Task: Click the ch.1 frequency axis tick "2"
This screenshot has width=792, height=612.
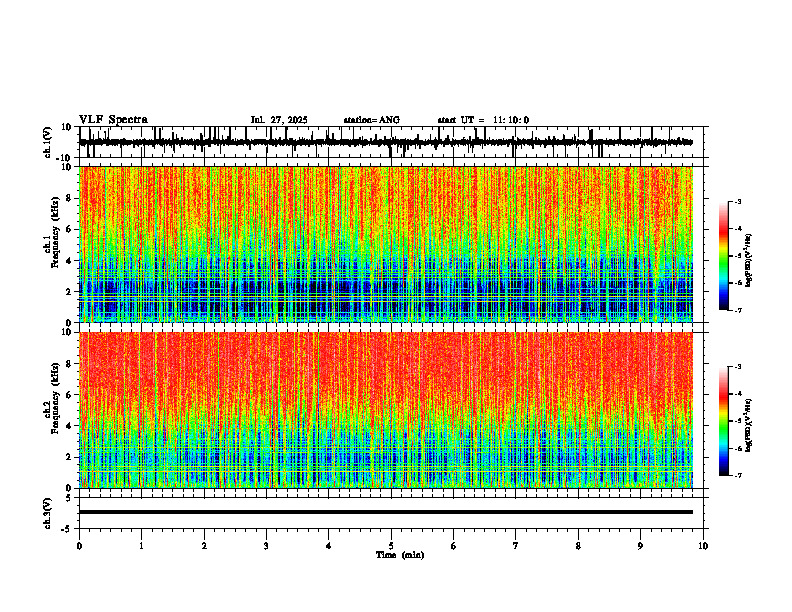Action: pyautogui.click(x=69, y=292)
